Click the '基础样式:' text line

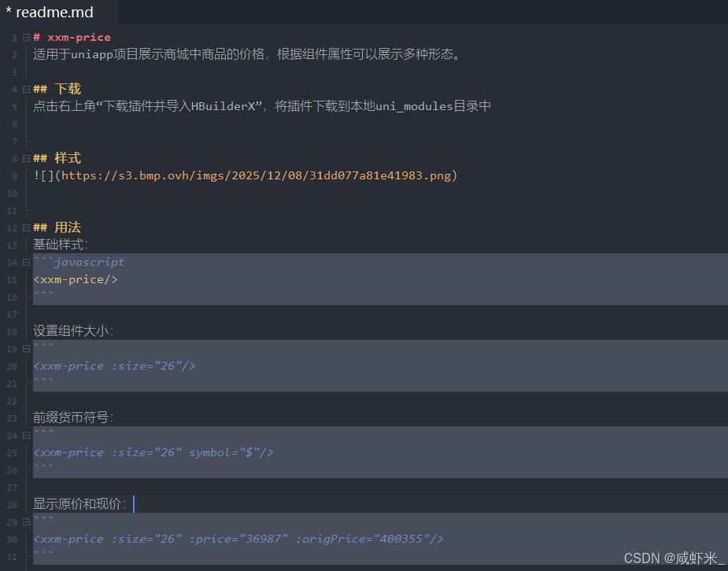coord(61,245)
